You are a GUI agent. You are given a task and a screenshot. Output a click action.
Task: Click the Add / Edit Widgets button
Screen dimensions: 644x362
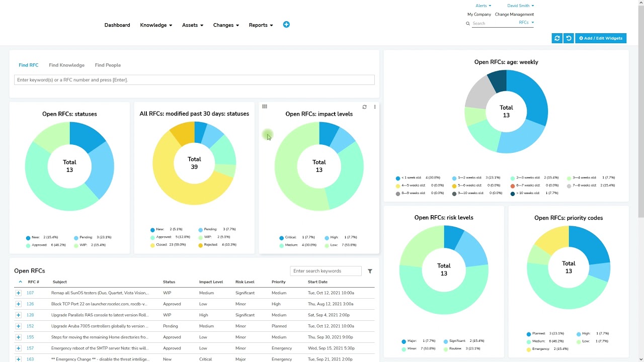pos(601,38)
